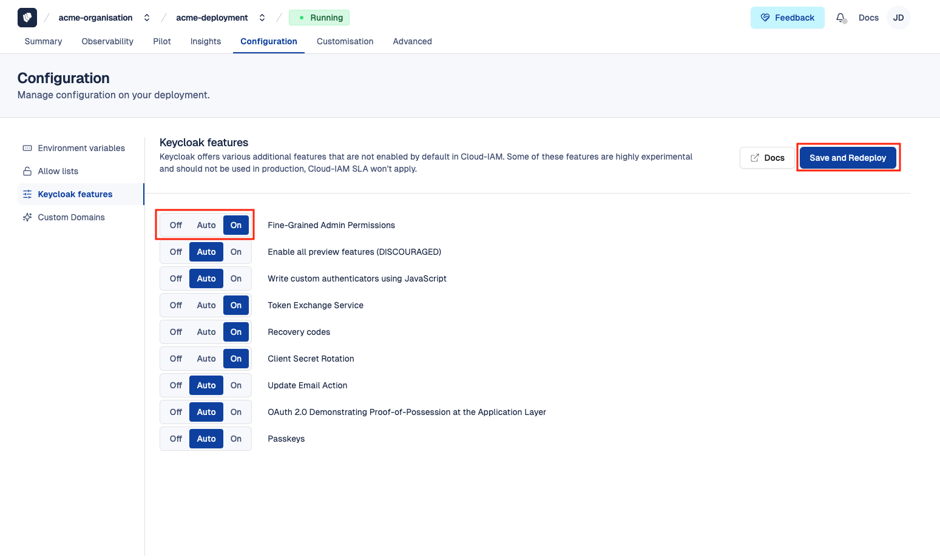Screen dimensions: 940x560
Task: Go to the Customisation tab
Action: 345,41
